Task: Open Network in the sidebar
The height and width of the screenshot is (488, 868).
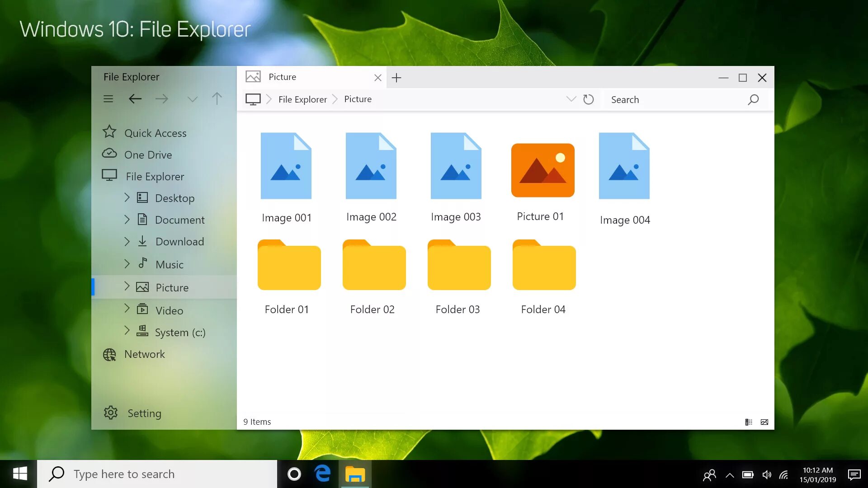Action: (x=134, y=354)
